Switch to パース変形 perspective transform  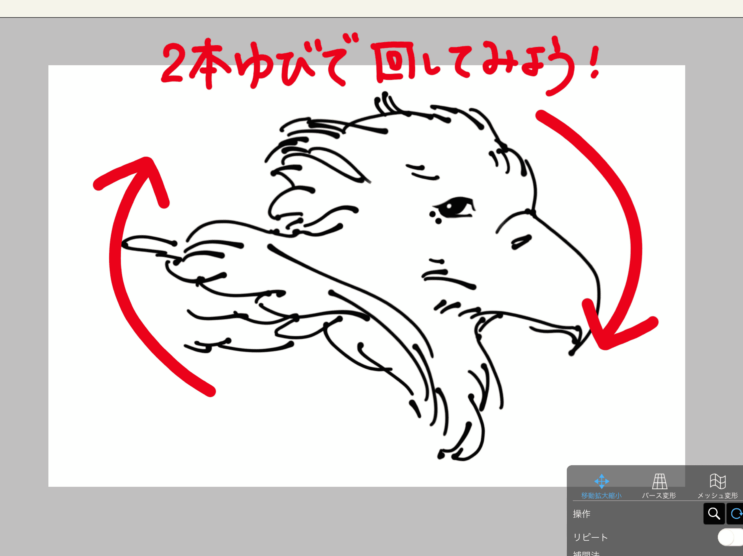coord(659,486)
